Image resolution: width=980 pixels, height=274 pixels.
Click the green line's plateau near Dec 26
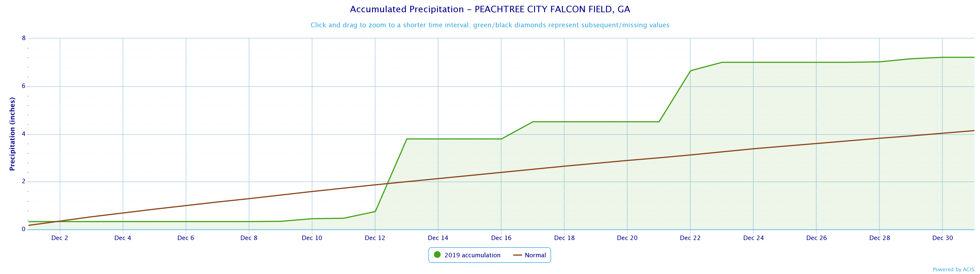click(x=816, y=62)
